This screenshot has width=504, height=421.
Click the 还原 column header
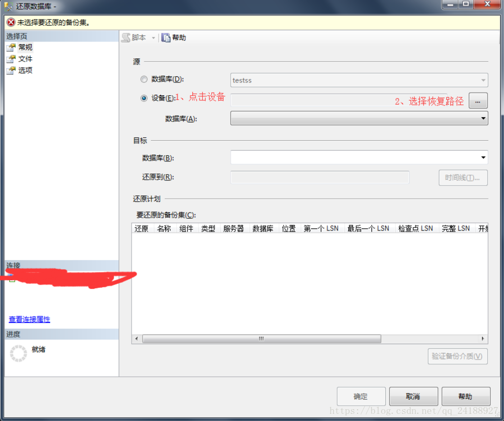pos(143,228)
